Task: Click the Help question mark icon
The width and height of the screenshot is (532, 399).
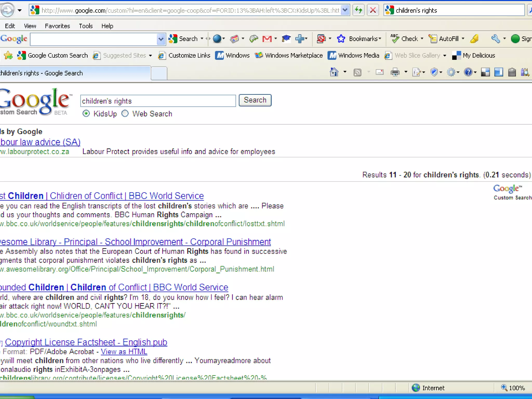Action: (x=468, y=72)
